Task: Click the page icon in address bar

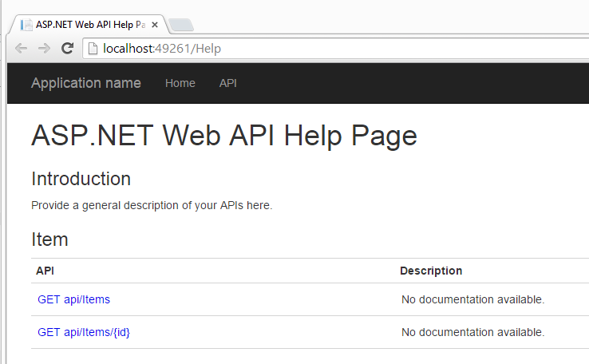Action: 93,49
